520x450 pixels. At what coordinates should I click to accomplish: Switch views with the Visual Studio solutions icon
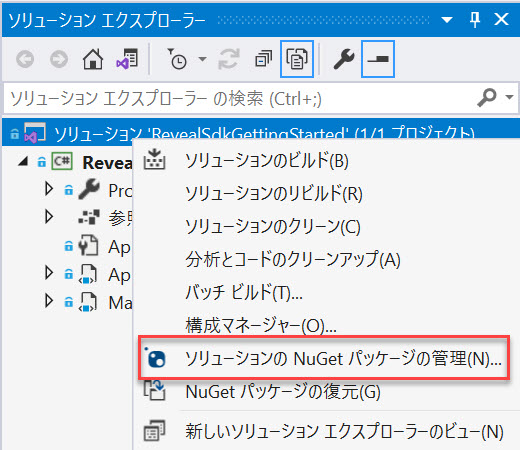click(x=127, y=59)
